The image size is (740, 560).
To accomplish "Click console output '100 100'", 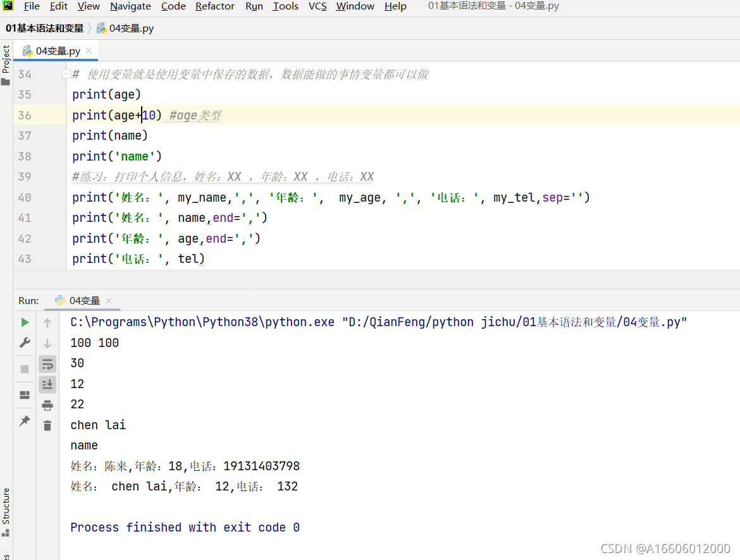I will [94, 343].
